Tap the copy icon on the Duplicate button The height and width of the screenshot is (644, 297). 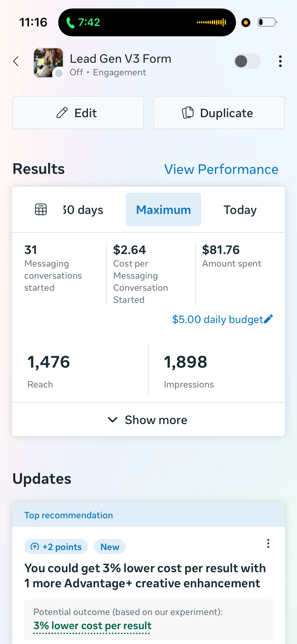(187, 113)
